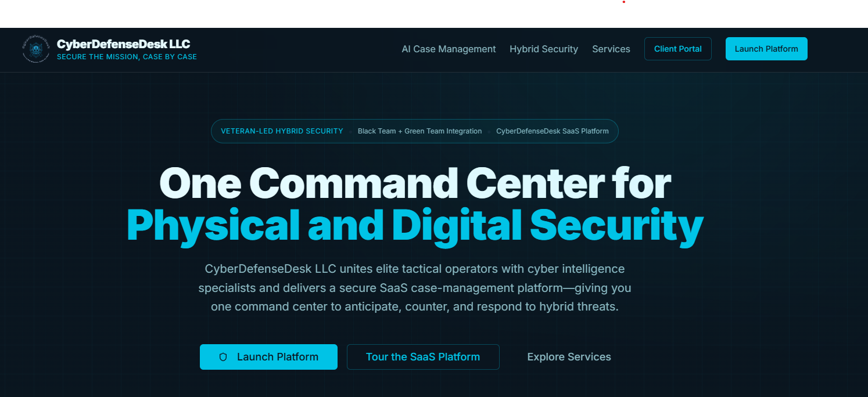This screenshot has width=868, height=397.
Task: Click the Explore Services link
Action: [569, 357]
